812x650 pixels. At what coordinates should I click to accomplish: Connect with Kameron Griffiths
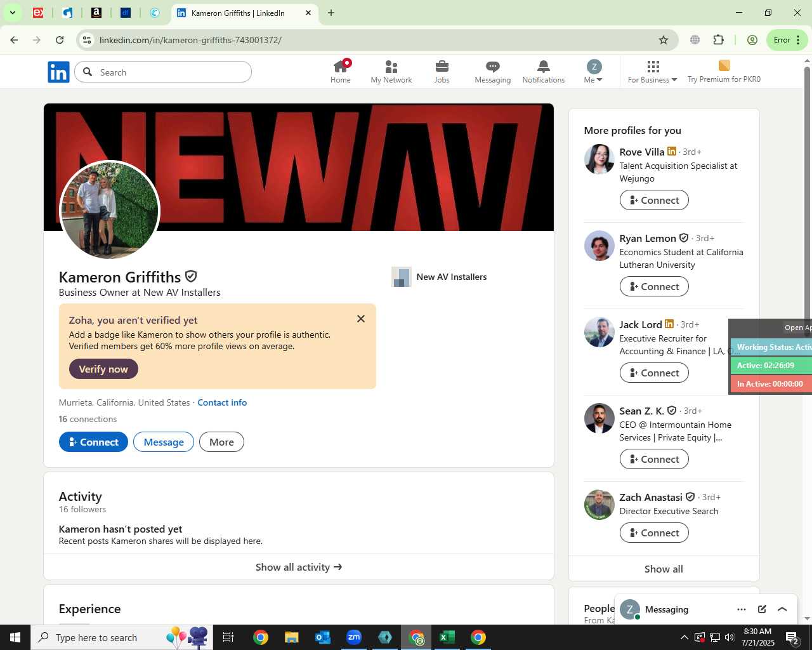click(x=93, y=442)
